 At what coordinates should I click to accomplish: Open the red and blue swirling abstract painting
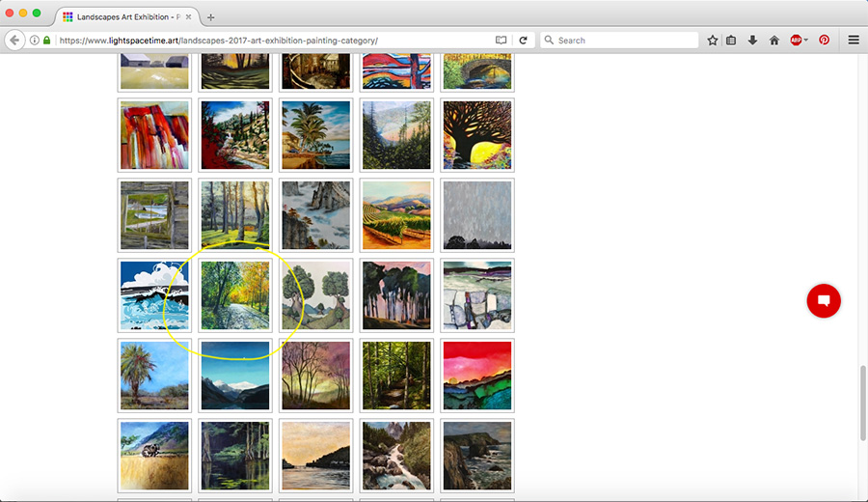(x=396, y=72)
